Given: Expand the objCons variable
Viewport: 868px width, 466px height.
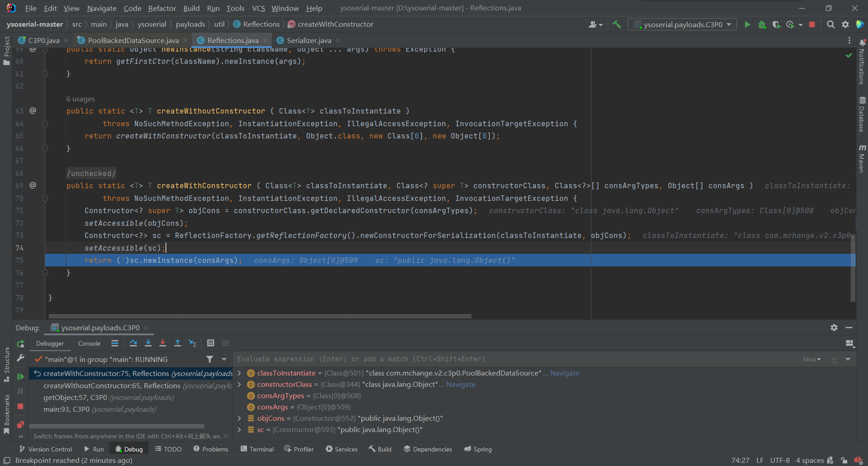Looking at the screenshot, I should pos(239,418).
